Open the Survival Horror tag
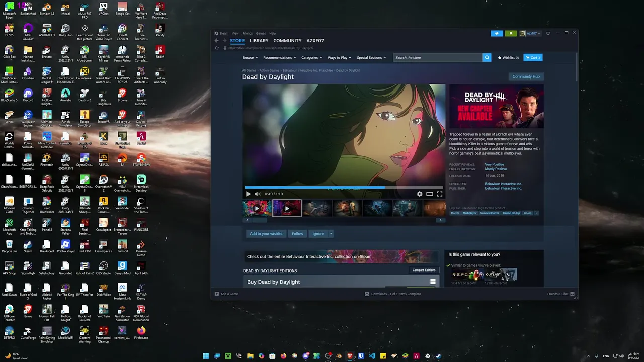Screen dimensions: 644x362 (x=490, y=213)
